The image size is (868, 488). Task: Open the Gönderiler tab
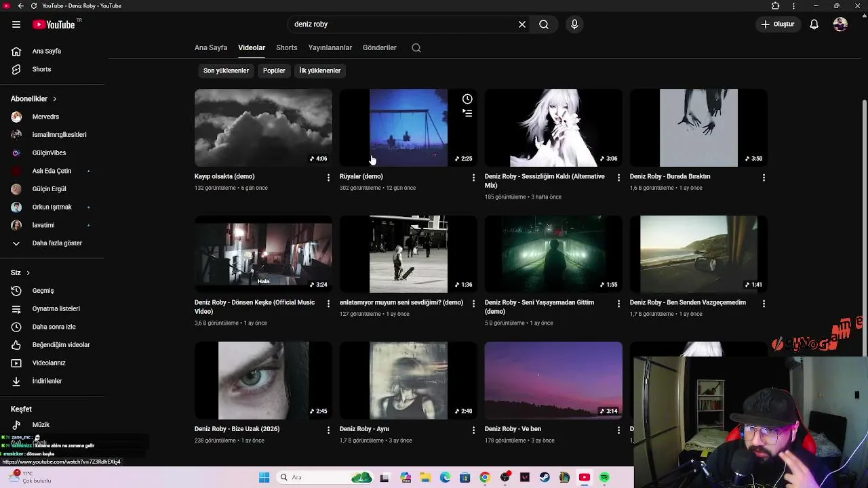[x=380, y=48]
